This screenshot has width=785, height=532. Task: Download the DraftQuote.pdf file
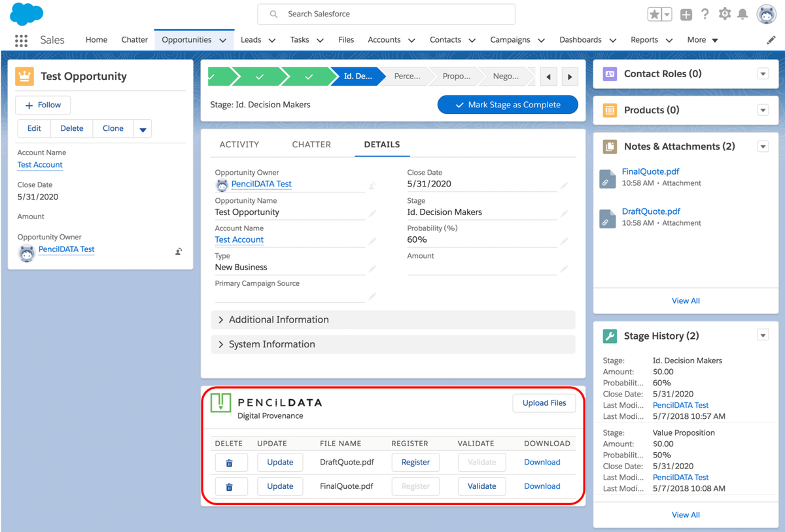542,462
